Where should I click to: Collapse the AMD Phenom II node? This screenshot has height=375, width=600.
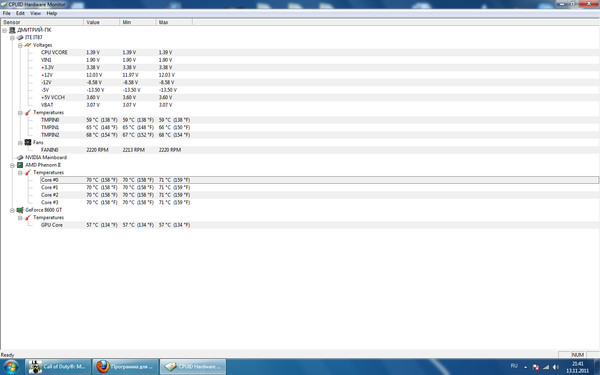[x=12, y=165]
